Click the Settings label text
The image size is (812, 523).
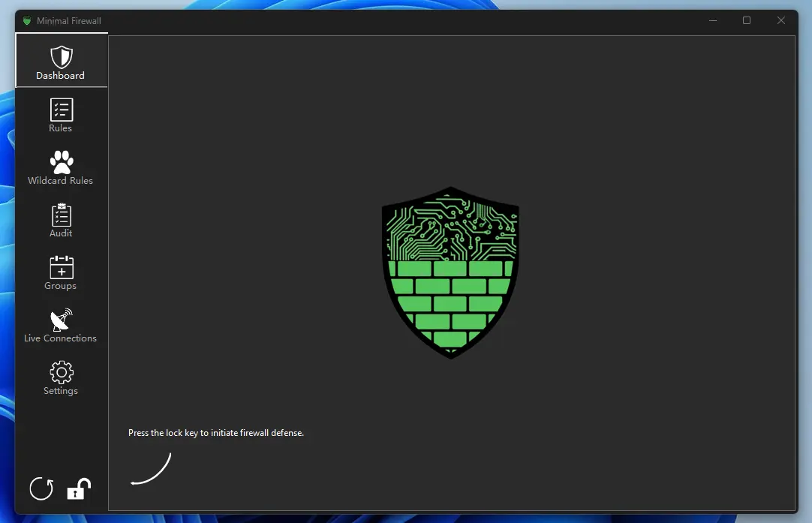[61, 390]
